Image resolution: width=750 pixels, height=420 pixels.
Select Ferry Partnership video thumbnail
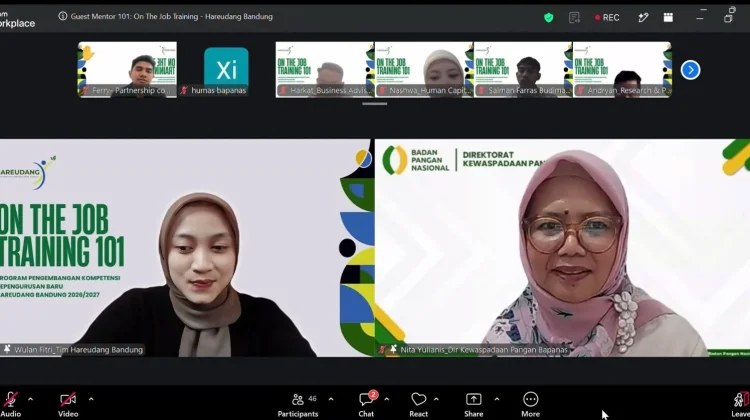(127, 69)
